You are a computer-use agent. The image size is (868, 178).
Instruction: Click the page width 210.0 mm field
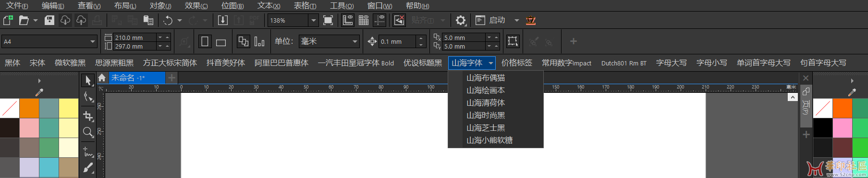134,38
